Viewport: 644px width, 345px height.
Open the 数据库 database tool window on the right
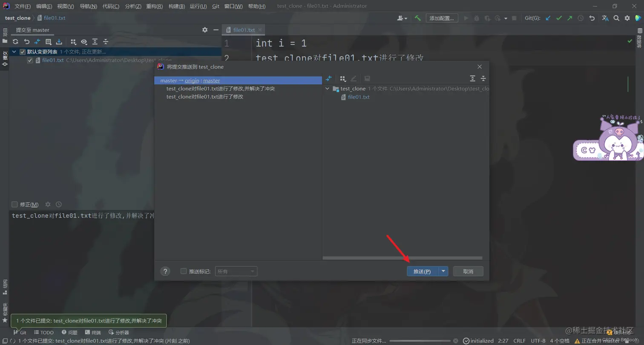pos(639,38)
